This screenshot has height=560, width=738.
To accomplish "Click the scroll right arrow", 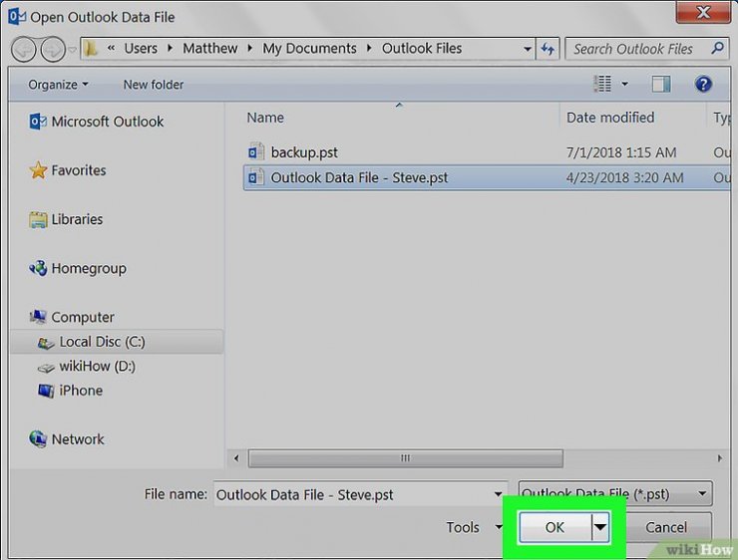I will [x=719, y=458].
